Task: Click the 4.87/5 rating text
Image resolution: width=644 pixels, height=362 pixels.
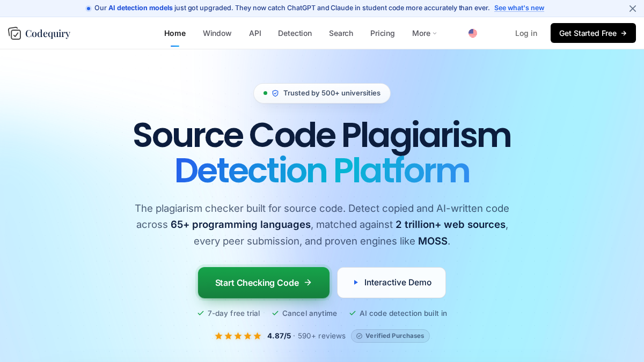Action: point(279,336)
